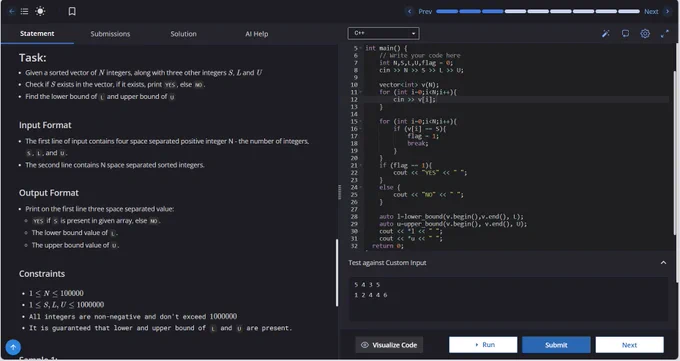
Task: Select the fourth progress segment (first white)
Action: (515, 12)
